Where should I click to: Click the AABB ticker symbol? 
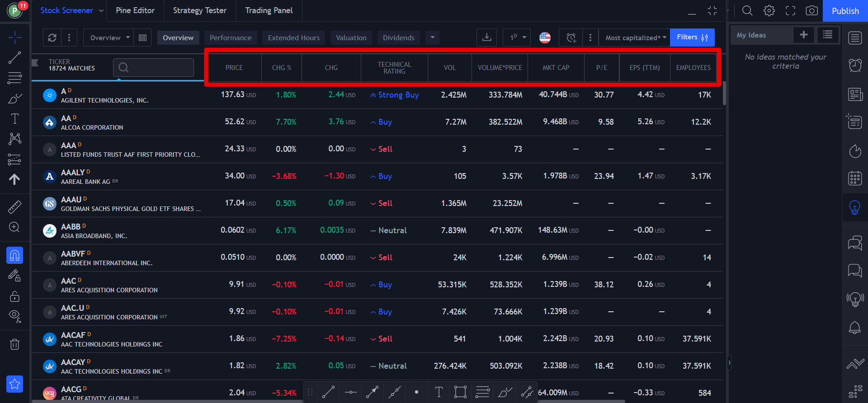tap(71, 227)
